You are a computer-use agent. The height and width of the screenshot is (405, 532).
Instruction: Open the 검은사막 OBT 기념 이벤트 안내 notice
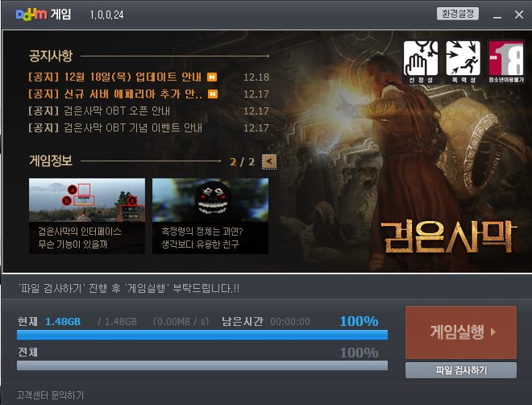(x=115, y=128)
